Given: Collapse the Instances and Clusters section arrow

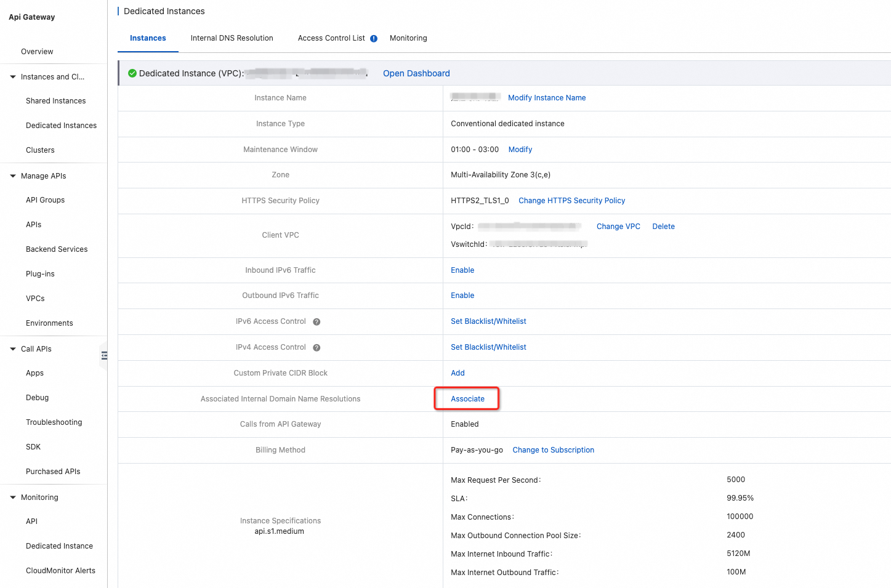Looking at the screenshot, I should (x=13, y=77).
